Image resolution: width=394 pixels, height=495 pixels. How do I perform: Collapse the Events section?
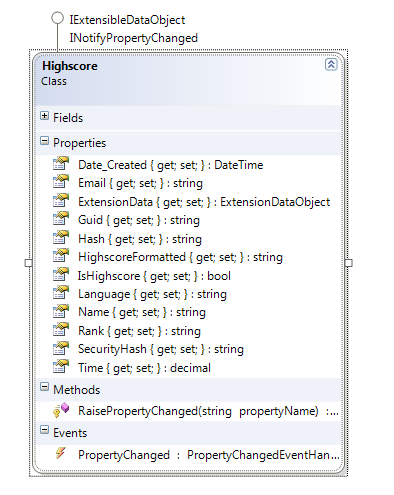(x=44, y=430)
